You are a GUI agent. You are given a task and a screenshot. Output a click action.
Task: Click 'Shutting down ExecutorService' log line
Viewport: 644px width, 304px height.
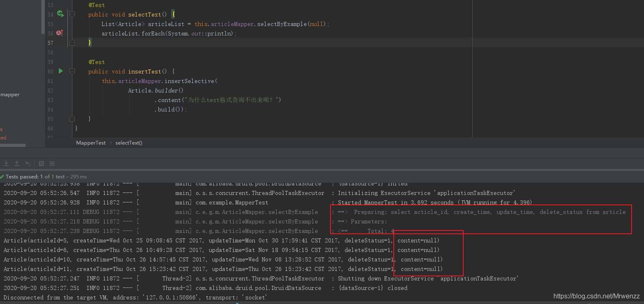pyautogui.click(x=427, y=278)
